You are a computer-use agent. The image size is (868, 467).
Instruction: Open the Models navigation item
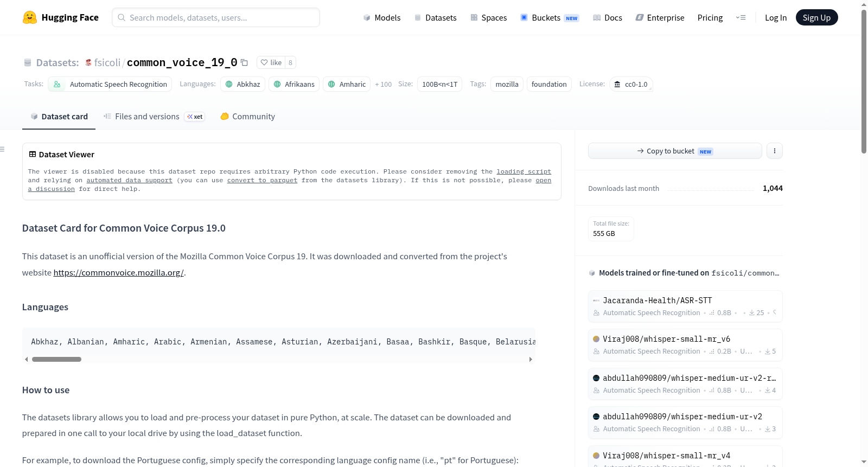[382, 17]
